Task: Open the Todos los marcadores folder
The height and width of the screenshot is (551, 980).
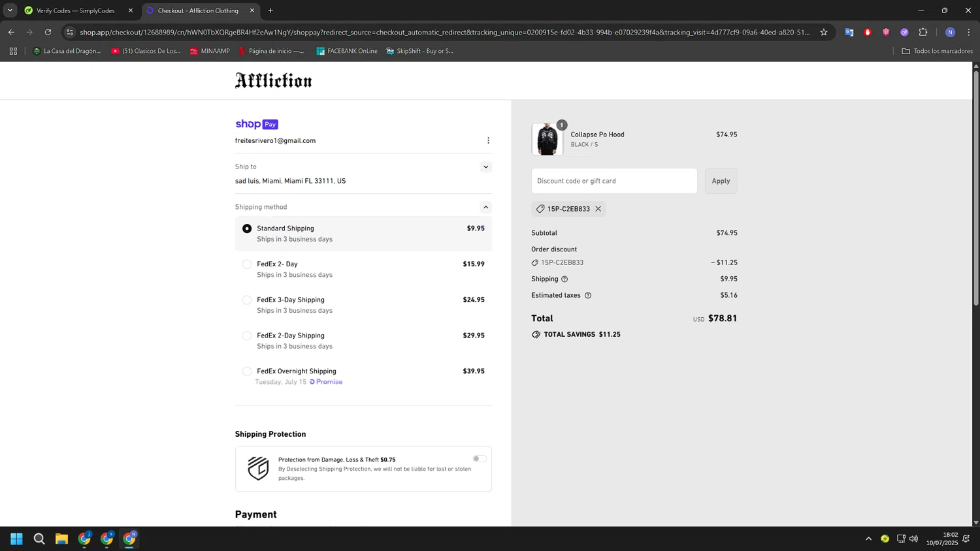Action: (937, 51)
